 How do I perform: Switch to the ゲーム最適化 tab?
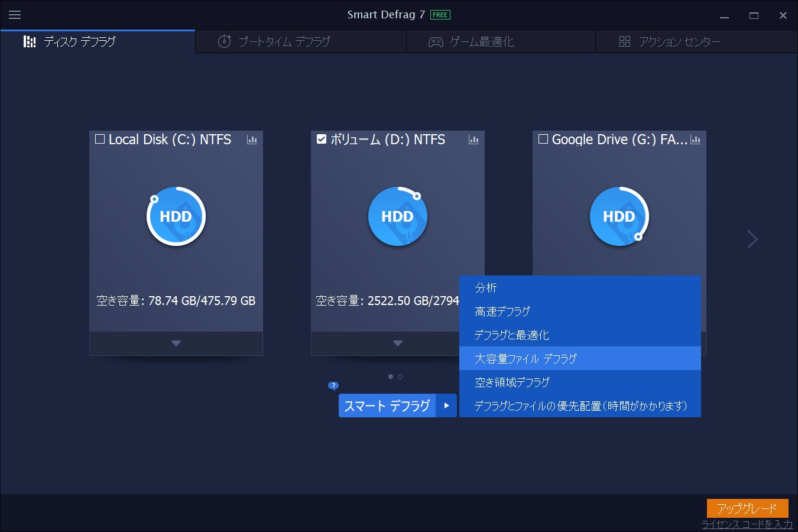click(501, 41)
